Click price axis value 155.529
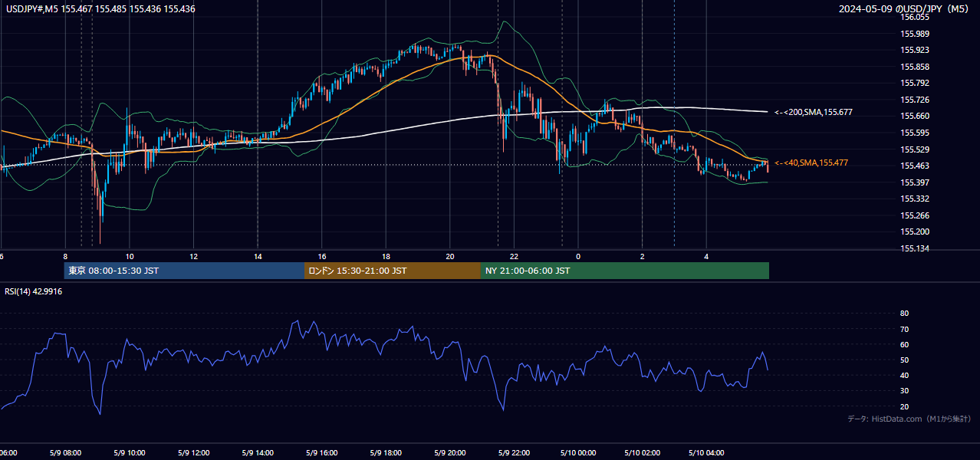The height and width of the screenshot is (460, 980). click(x=914, y=149)
